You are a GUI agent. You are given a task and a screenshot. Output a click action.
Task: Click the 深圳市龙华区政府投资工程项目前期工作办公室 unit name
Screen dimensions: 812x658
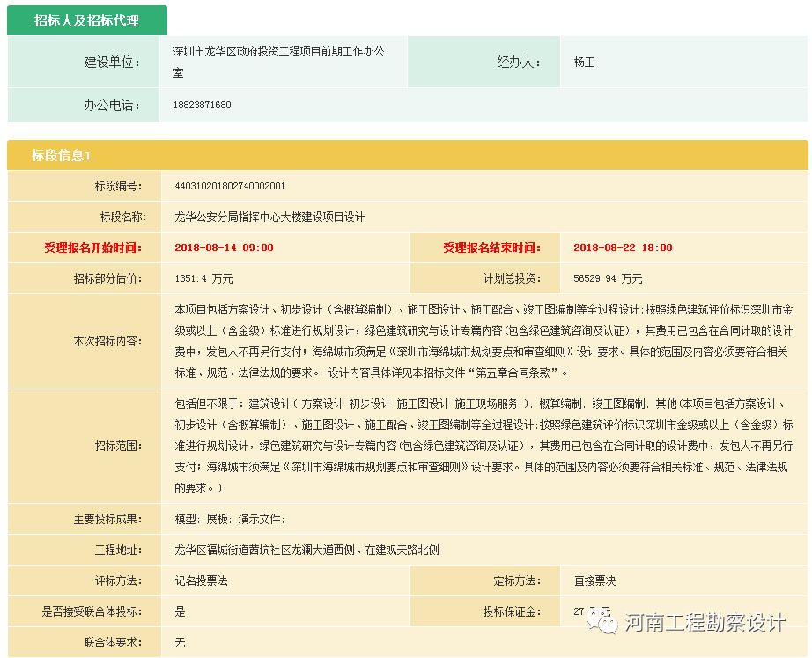(278, 62)
